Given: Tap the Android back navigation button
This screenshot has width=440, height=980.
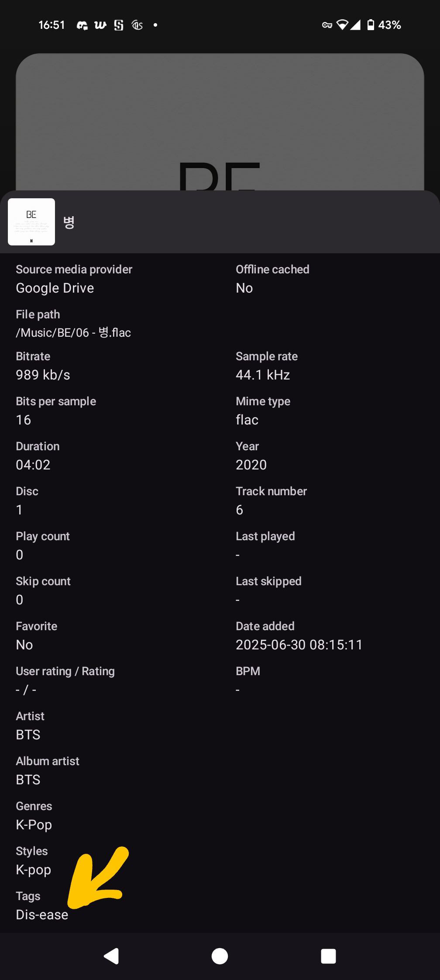Looking at the screenshot, I should 111,956.
